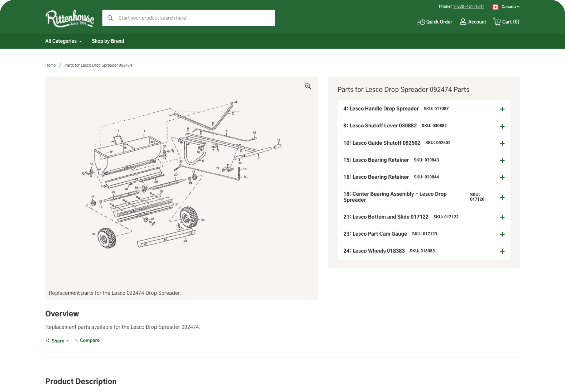This screenshot has width=565, height=392.
Task: Select Shop by Brand in the navigation
Action: 108,41
